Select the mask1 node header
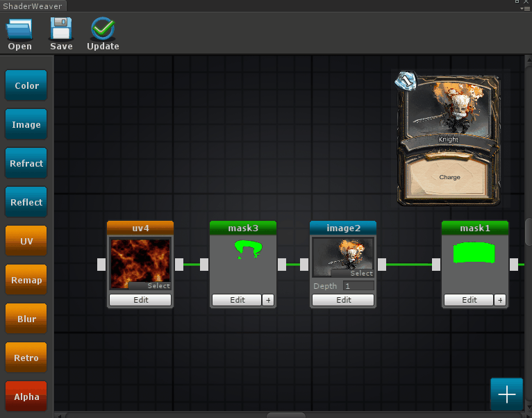The width and height of the screenshot is (532, 418). pyautogui.click(x=475, y=228)
